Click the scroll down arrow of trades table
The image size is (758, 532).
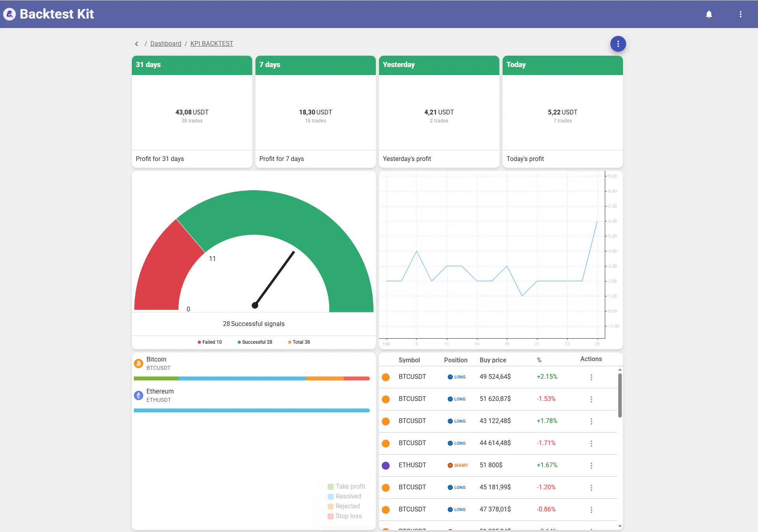click(620, 526)
